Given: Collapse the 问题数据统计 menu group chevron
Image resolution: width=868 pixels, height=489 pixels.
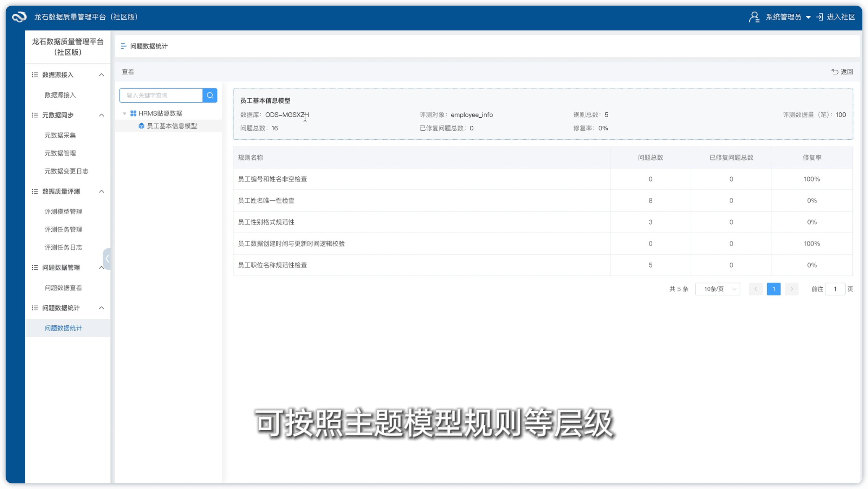Looking at the screenshot, I should pos(101,308).
